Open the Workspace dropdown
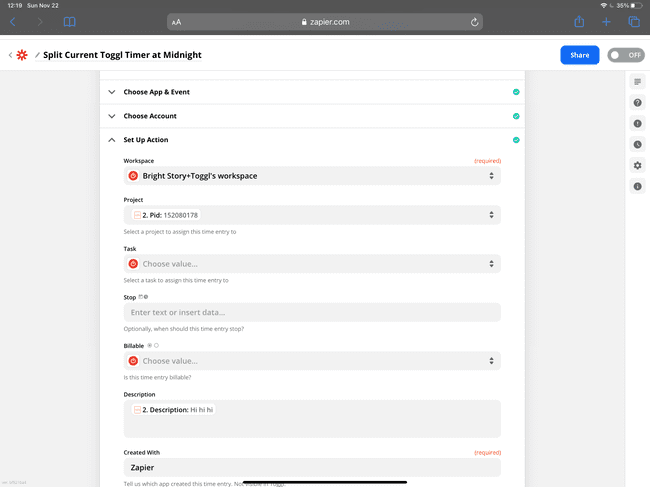Viewport: 650px width, 487px height. 312,176
